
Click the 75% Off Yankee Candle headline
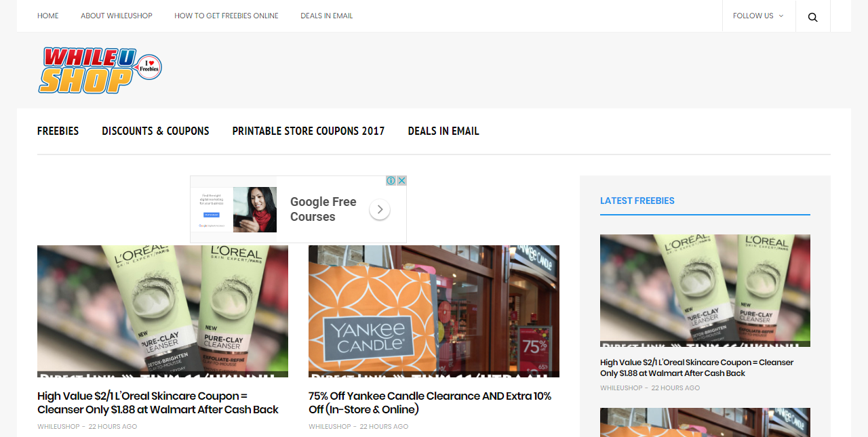pos(429,402)
